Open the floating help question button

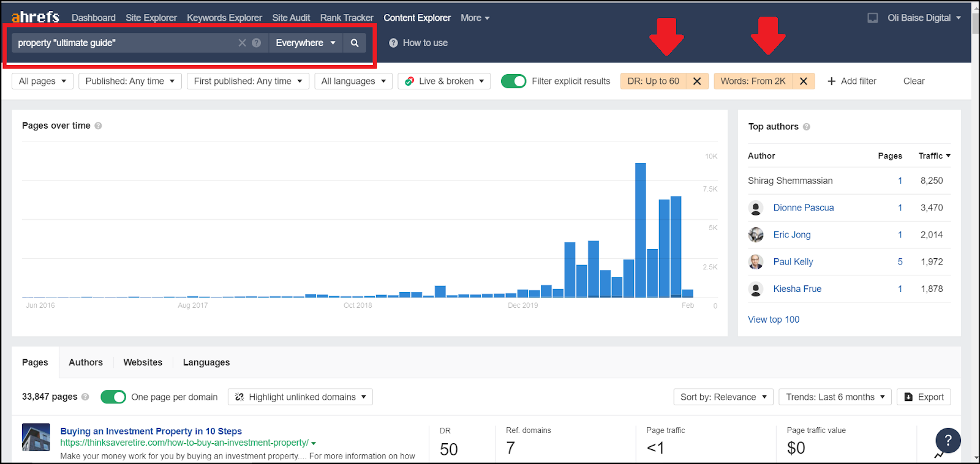pos(948,440)
